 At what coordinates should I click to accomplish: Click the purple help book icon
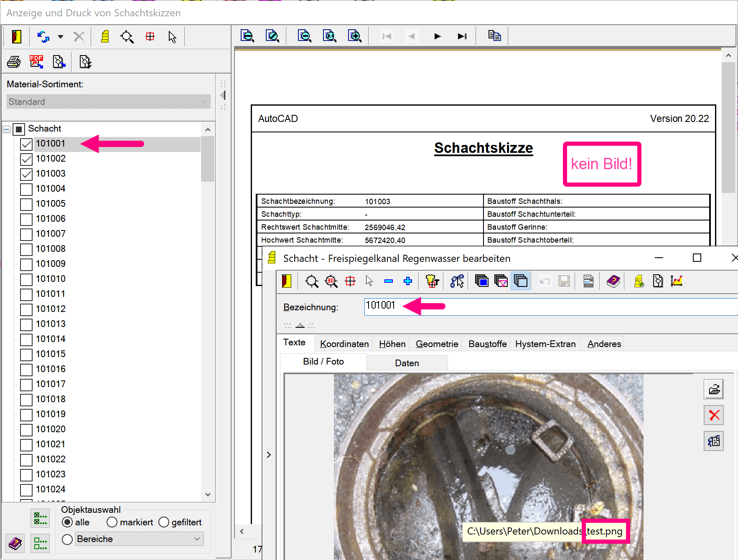[613, 281]
